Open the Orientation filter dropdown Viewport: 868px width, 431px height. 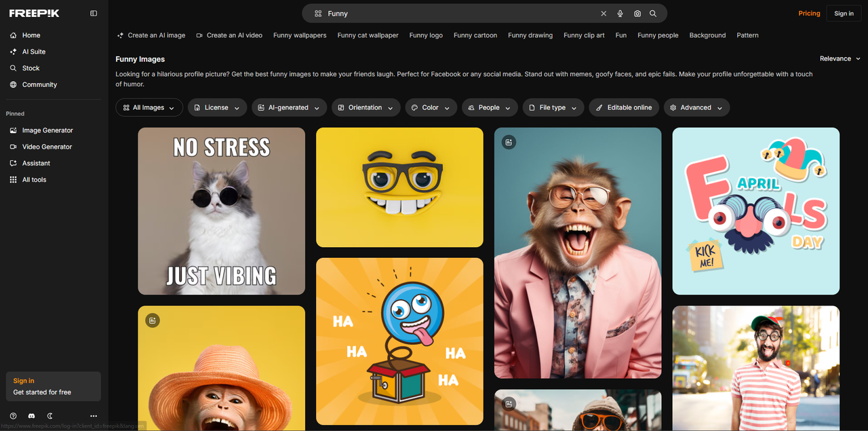[366, 107]
